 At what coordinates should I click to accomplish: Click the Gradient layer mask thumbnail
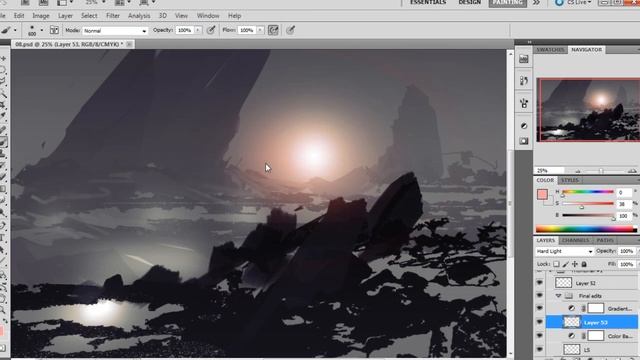(596, 309)
